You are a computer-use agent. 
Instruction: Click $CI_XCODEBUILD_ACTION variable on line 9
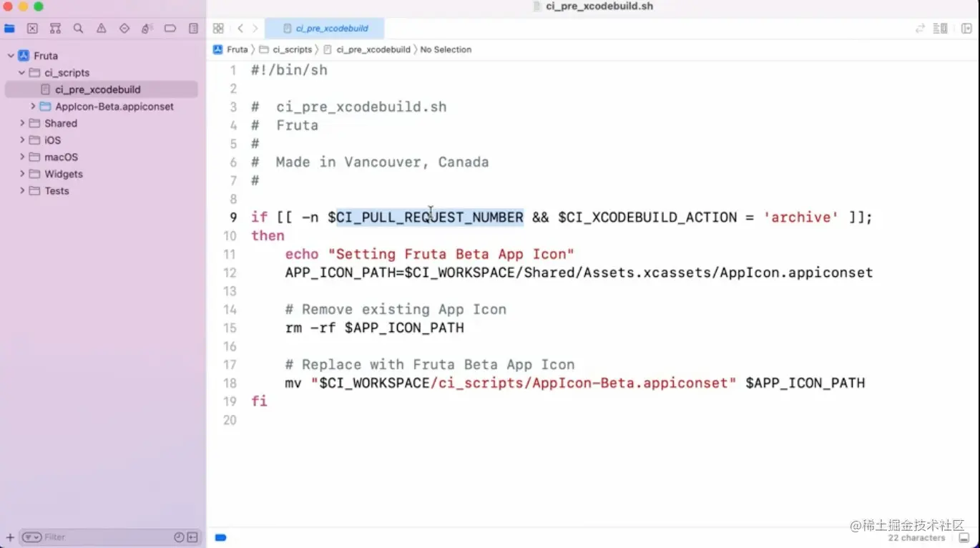pyautogui.click(x=647, y=217)
